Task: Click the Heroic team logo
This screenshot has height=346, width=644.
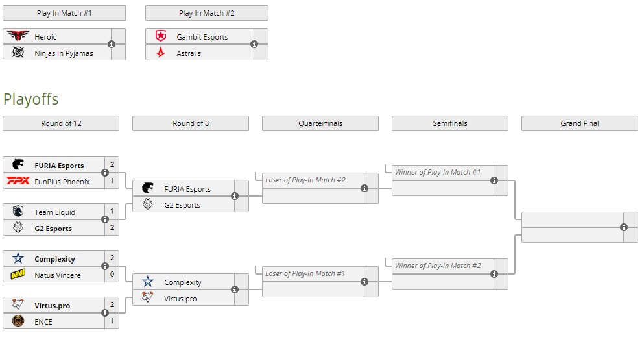Action: [18, 36]
